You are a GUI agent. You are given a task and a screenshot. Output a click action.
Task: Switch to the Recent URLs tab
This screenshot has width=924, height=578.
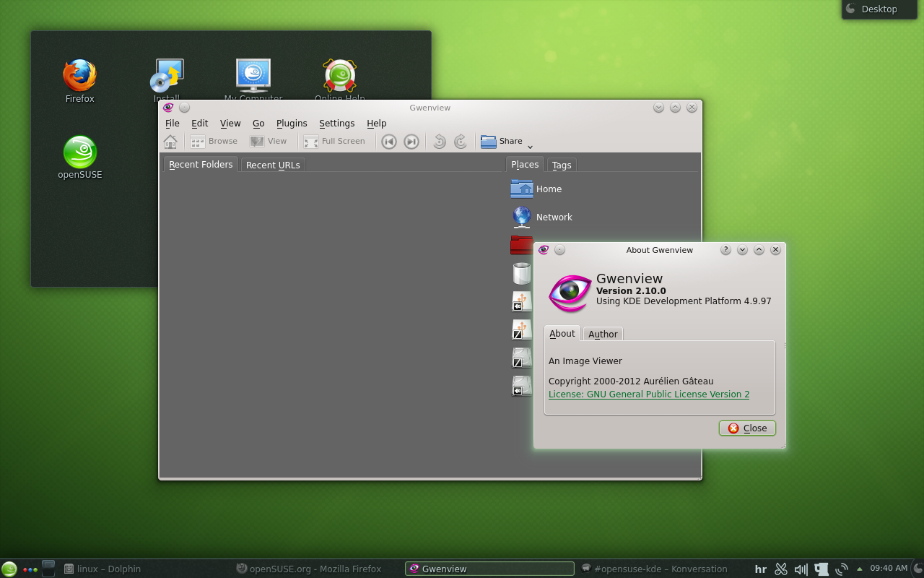pos(273,165)
